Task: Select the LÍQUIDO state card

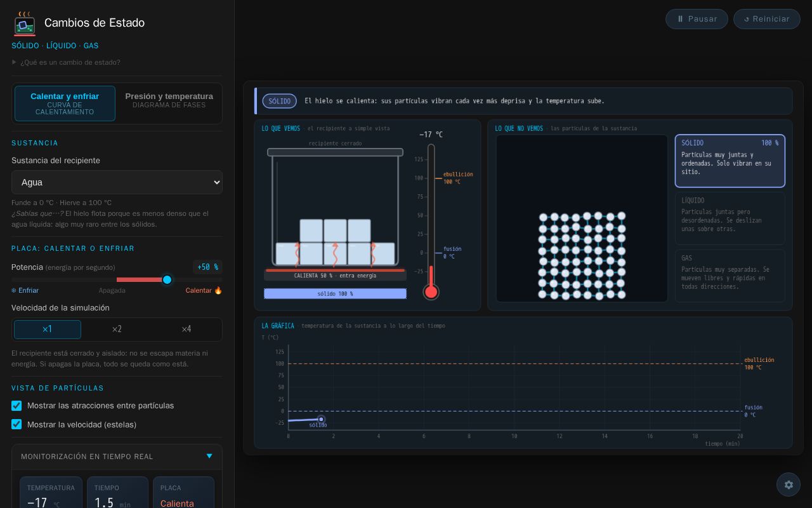Action: [x=730, y=218]
